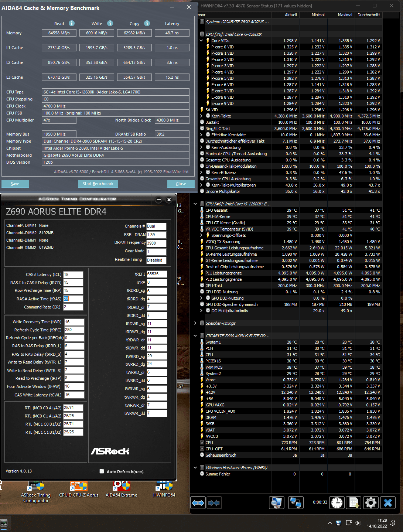The image size is (403, 532).
Task: Click Memory Read value 64558 MB/s
Action: pyautogui.click(x=59, y=33)
